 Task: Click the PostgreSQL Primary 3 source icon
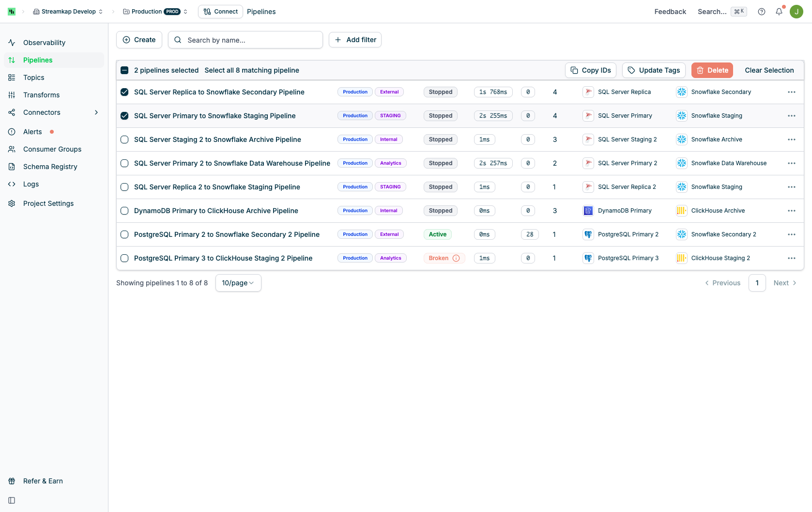588,258
